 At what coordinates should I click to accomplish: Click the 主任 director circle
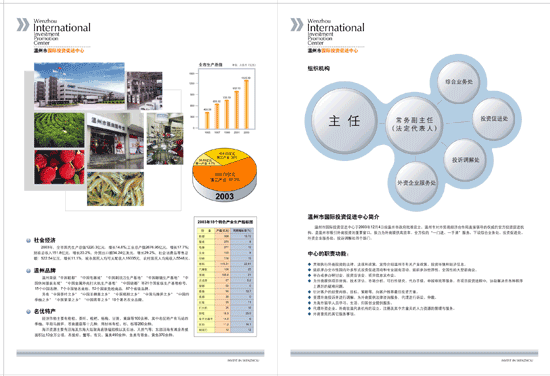(344, 121)
